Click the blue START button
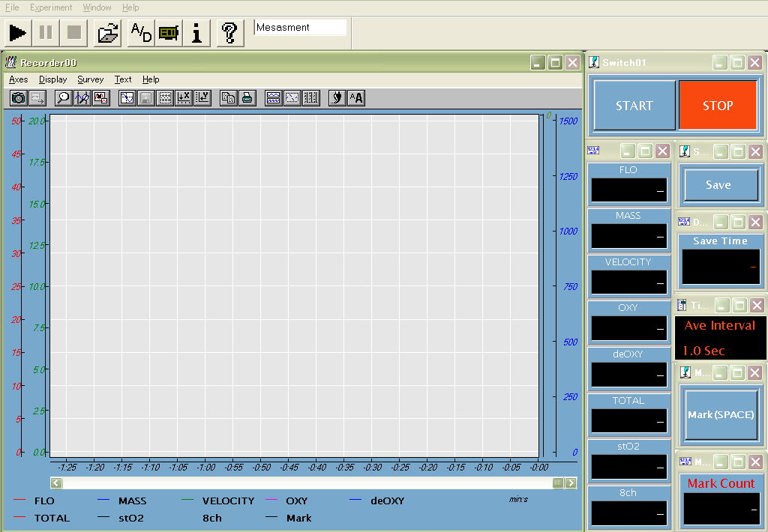Image resolution: width=768 pixels, height=532 pixels. [x=634, y=105]
